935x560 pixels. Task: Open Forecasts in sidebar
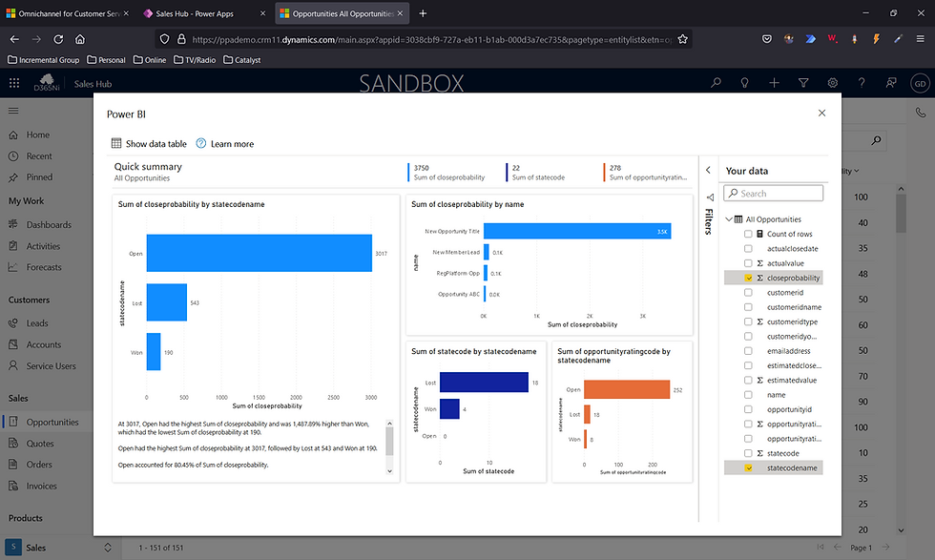coord(44,267)
